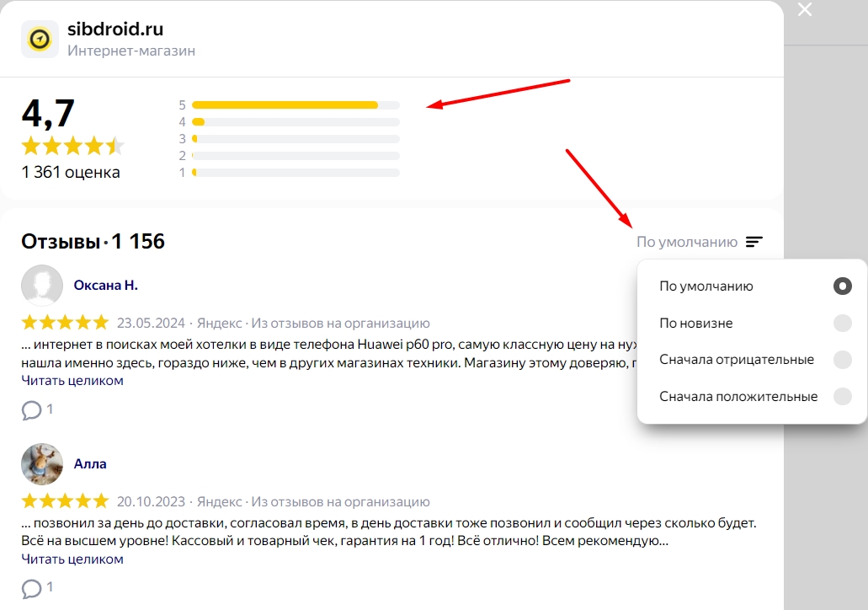The height and width of the screenshot is (610, 868).
Task: Expand Алла's review with Читать целиком
Action: [72, 559]
